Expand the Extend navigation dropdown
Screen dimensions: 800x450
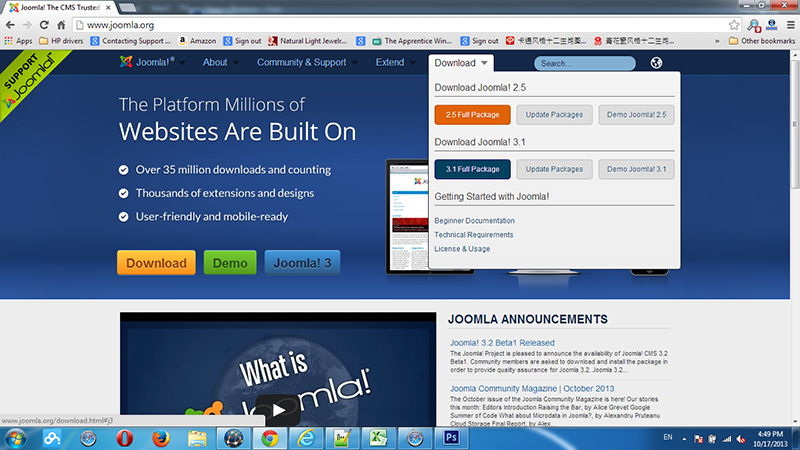pos(412,63)
